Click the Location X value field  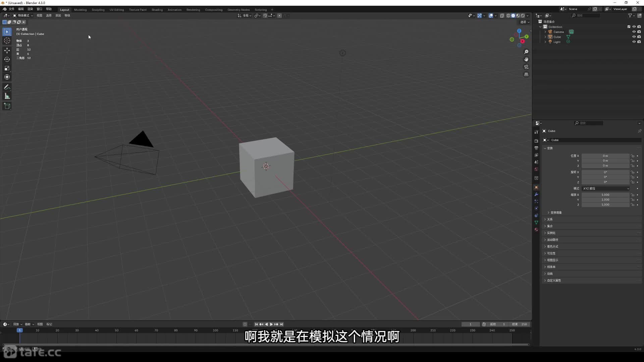click(605, 156)
